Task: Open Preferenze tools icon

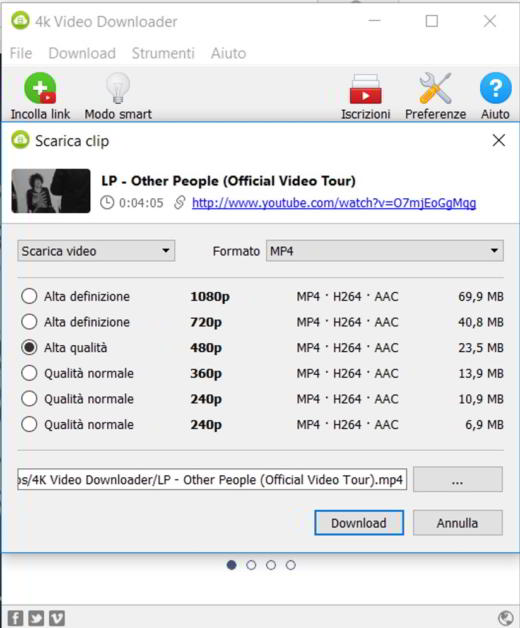Action: [435, 89]
